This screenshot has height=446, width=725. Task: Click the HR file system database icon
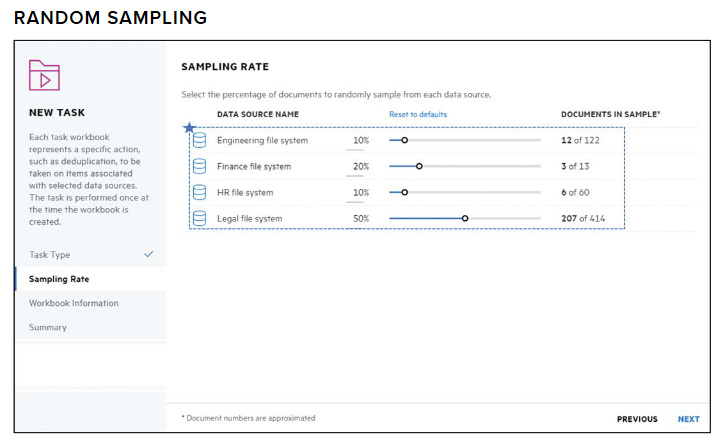tap(199, 193)
